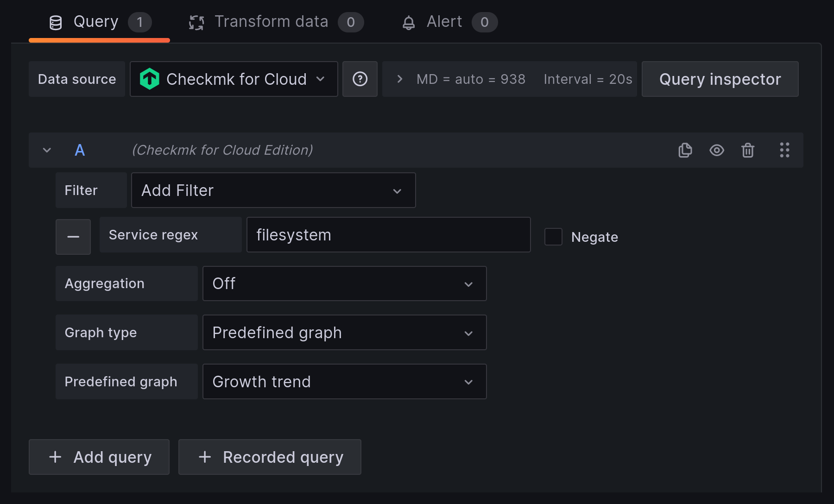Screen dimensions: 834x504
Task: Focus the Service regex filesystem input field
Action: click(389, 235)
